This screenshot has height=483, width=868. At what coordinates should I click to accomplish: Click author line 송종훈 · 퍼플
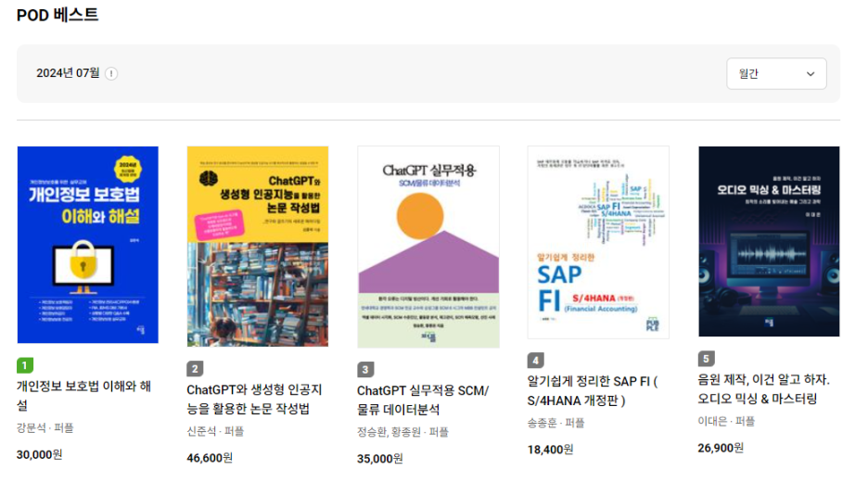(x=555, y=423)
